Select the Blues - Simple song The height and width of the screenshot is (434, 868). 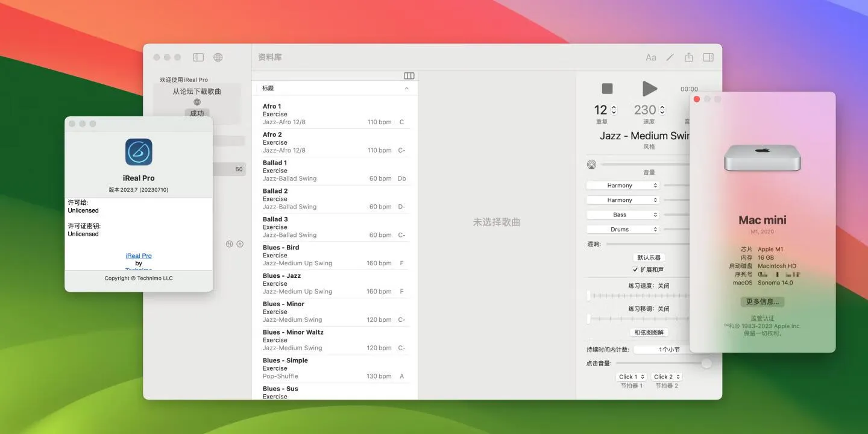click(334, 368)
